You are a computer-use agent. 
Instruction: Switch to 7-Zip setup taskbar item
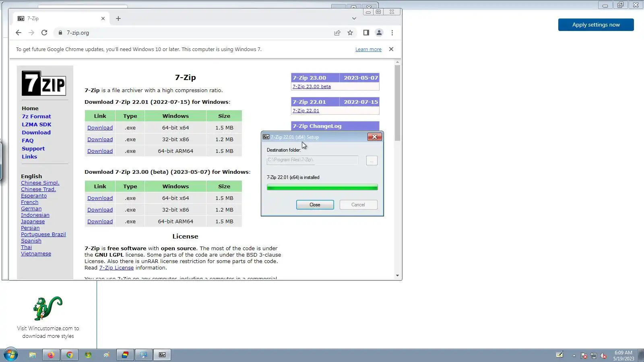pos(162,355)
